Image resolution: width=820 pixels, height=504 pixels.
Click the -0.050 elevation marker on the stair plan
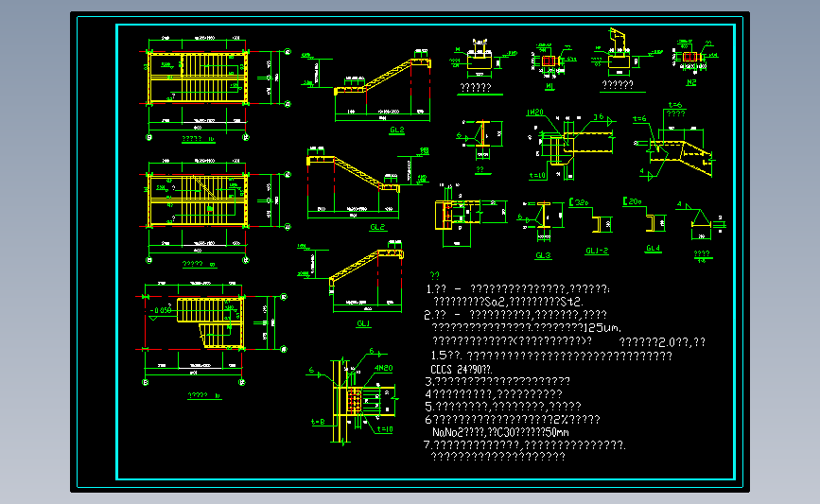pos(161,310)
